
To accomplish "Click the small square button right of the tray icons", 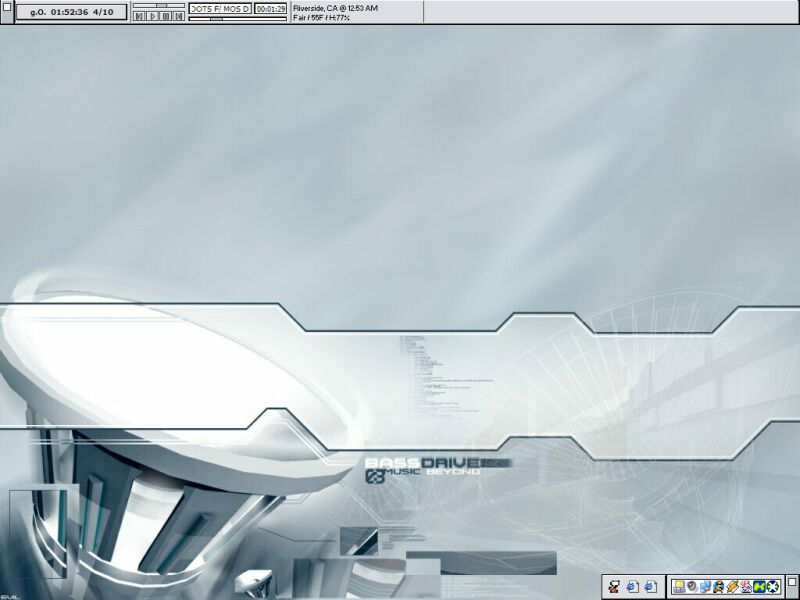I will pyautogui.click(x=791, y=585).
